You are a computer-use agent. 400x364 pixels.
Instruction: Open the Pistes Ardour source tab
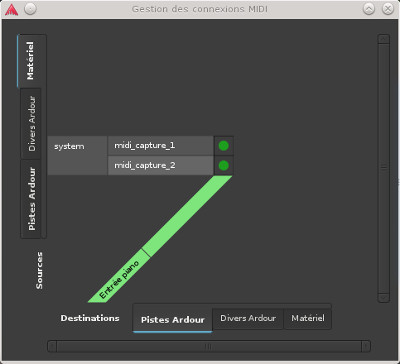click(31, 199)
